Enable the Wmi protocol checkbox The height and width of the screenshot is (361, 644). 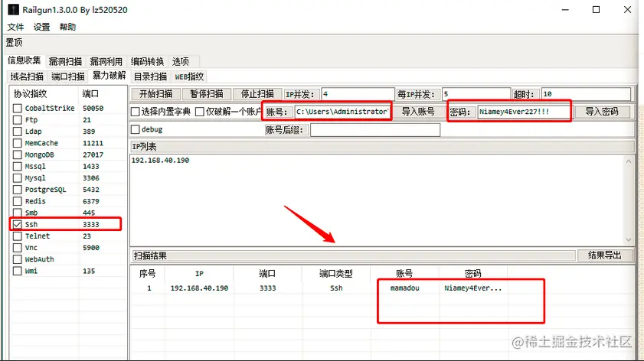click(18, 271)
